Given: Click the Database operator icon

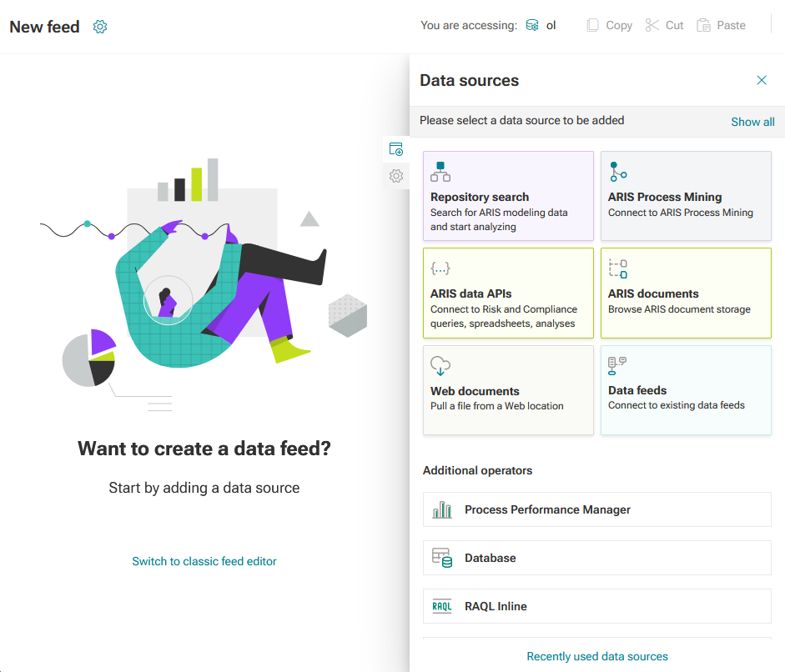Looking at the screenshot, I should pyautogui.click(x=442, y=558).
